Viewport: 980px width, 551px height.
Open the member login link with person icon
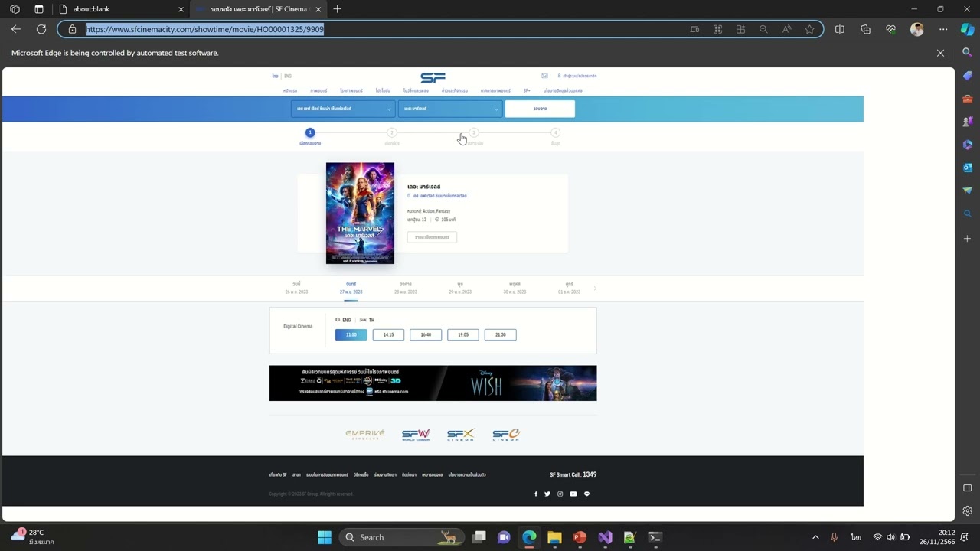[x=577, y=76]
